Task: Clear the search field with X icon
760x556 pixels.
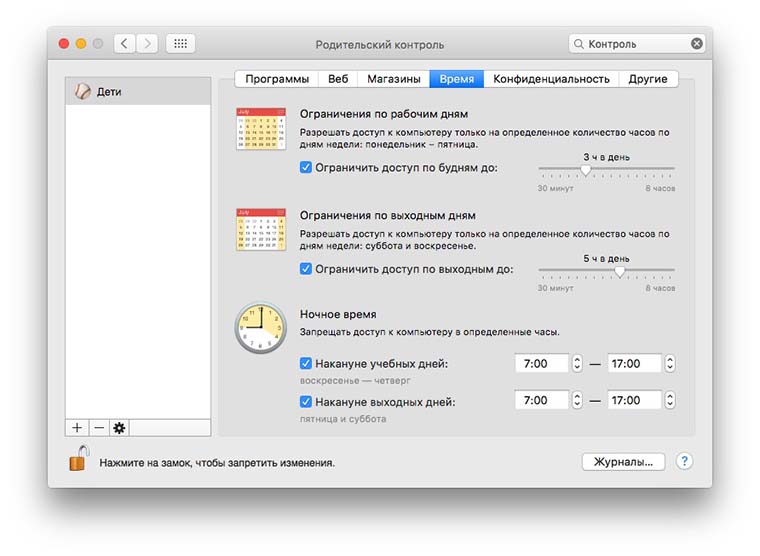Action: (x=697, y=44)
